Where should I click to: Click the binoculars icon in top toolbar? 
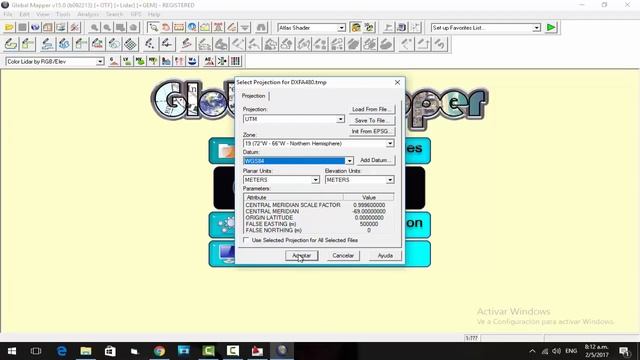pyautogui.click(x=261, y=27)
